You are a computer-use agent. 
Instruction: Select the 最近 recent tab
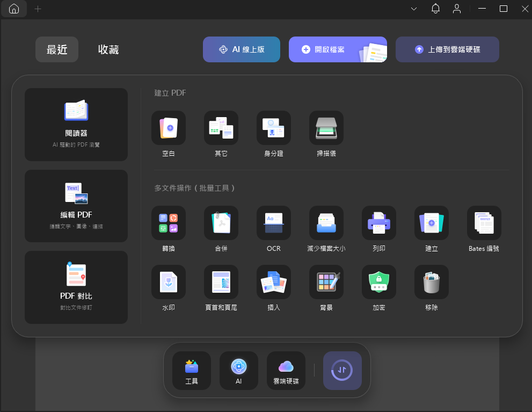57,49
